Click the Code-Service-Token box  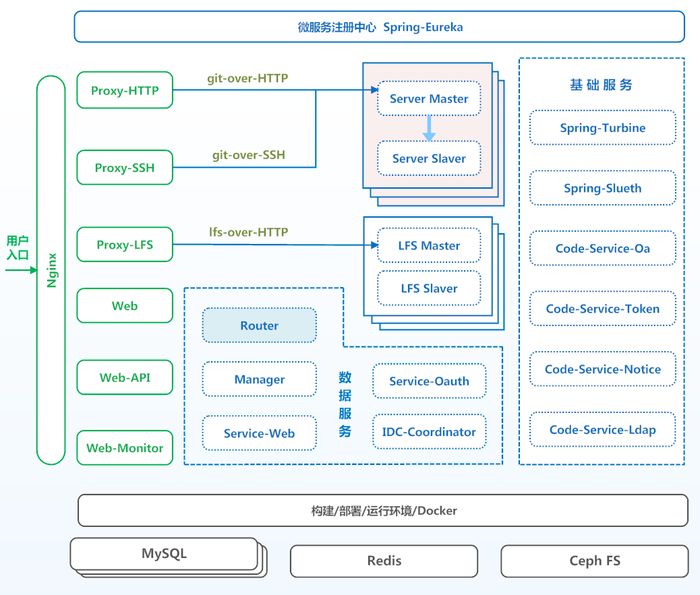(x=603, y=309)
